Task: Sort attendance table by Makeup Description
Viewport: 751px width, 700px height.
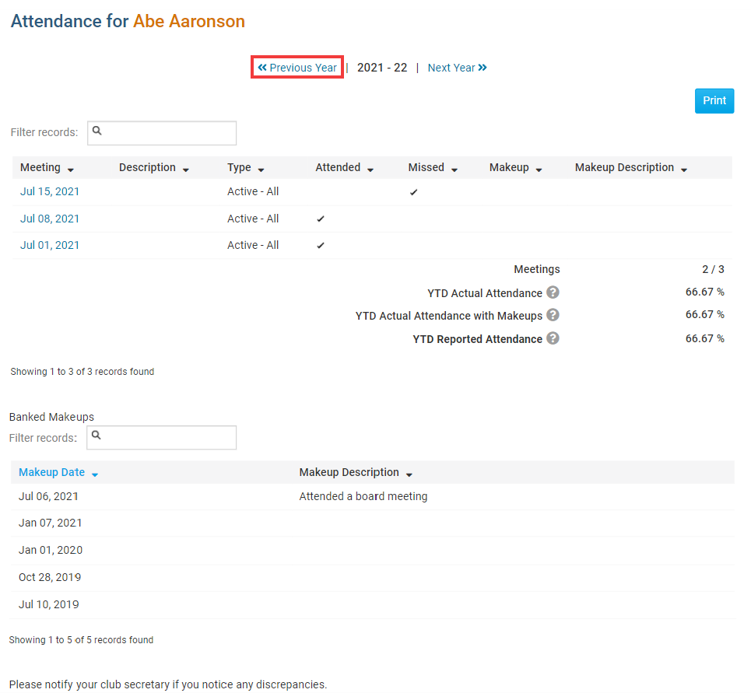Action: point(683,169)
